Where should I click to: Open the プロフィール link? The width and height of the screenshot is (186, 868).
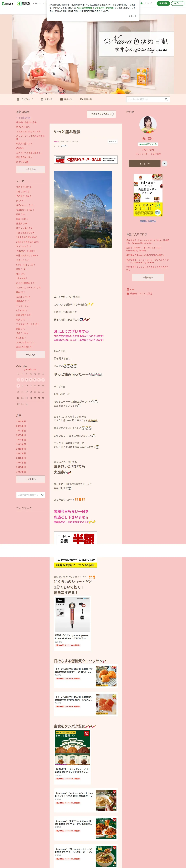141,154
